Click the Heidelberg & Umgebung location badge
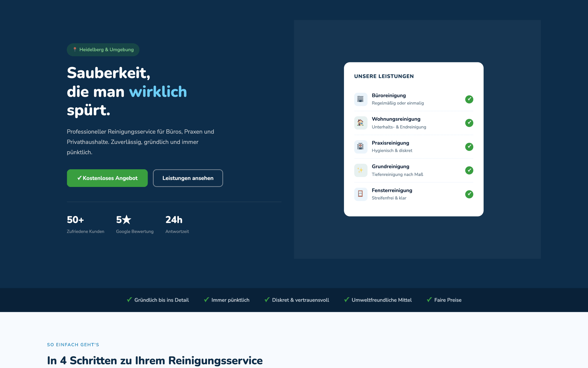This screenshot has height=368, width=588. (x=103, y=49)
